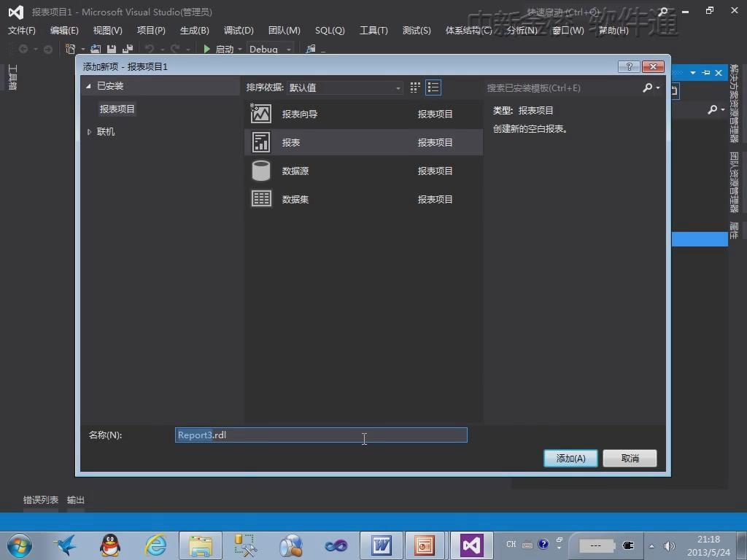Click the Save All toolbar icon
The image size is (747, 560).
coord(127,49)
